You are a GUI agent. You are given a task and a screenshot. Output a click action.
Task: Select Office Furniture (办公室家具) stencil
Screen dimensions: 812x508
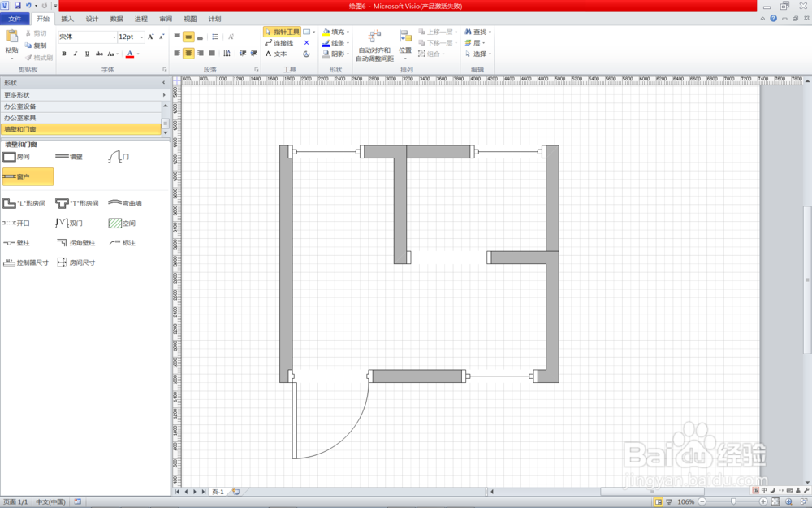click(x=81, y=118)
